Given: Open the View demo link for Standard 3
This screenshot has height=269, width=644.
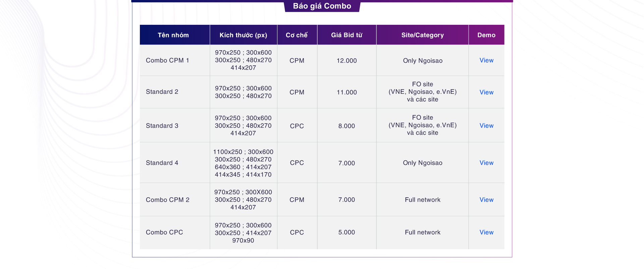Looking at the screenshot, I should click(486, 126).
